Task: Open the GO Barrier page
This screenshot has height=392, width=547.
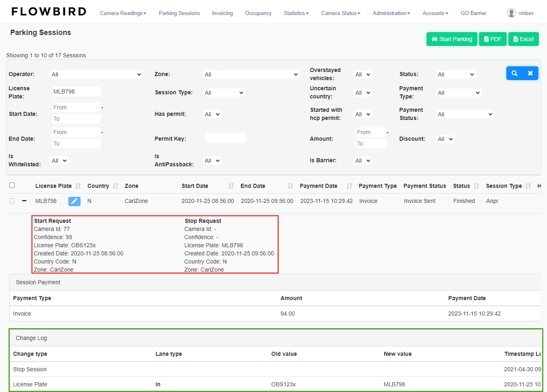Action: click(473, 13)
